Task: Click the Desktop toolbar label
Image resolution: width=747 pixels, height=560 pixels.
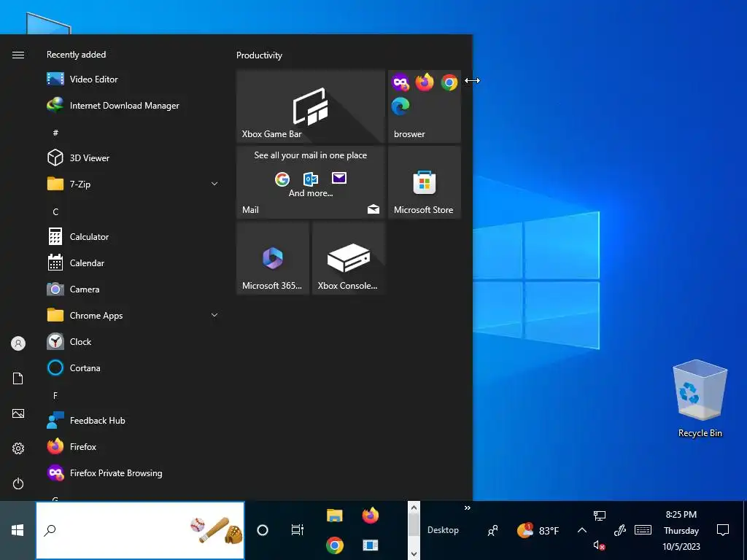Action: (x=443, y=530)
